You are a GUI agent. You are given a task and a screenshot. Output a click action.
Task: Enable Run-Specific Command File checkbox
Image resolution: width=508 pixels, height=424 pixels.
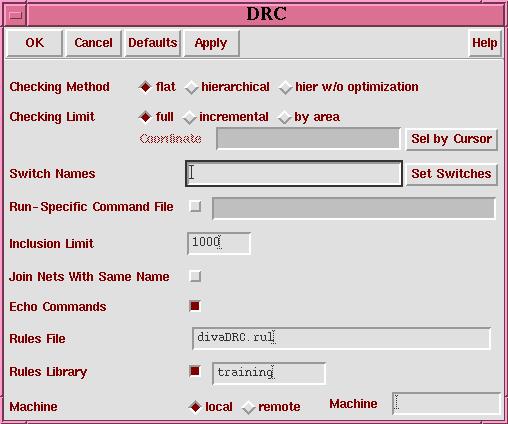(x=195, y=206)
